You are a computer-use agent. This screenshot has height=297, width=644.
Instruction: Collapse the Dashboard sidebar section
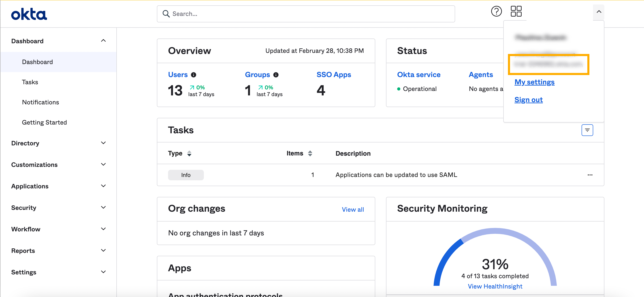[103, 41]
